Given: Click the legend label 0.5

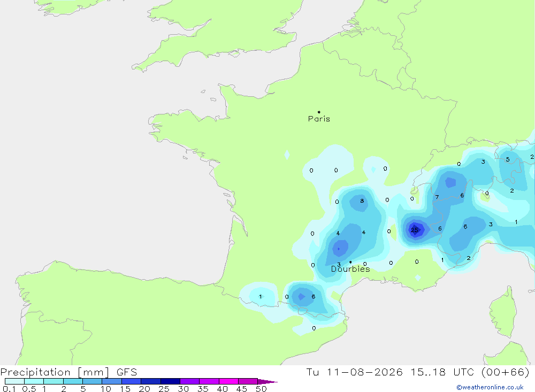Looking at the screenshot, I should coord(29,389).
